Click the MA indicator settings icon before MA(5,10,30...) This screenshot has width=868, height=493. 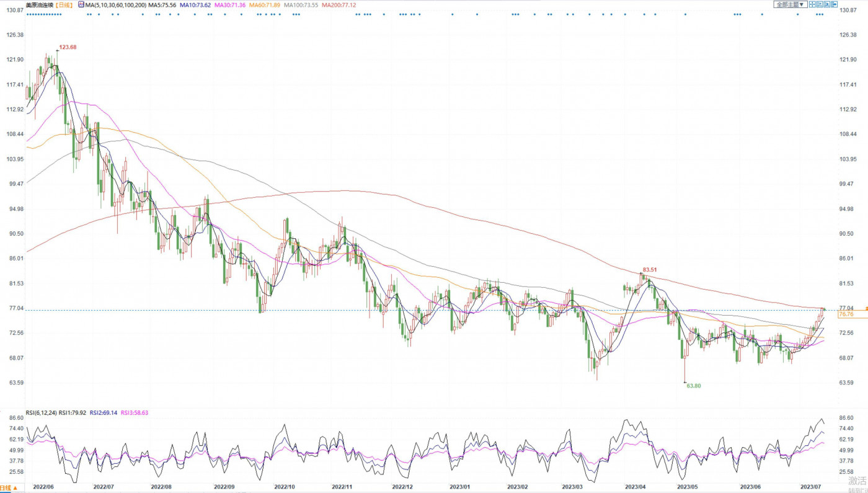[x=81, y=5]
